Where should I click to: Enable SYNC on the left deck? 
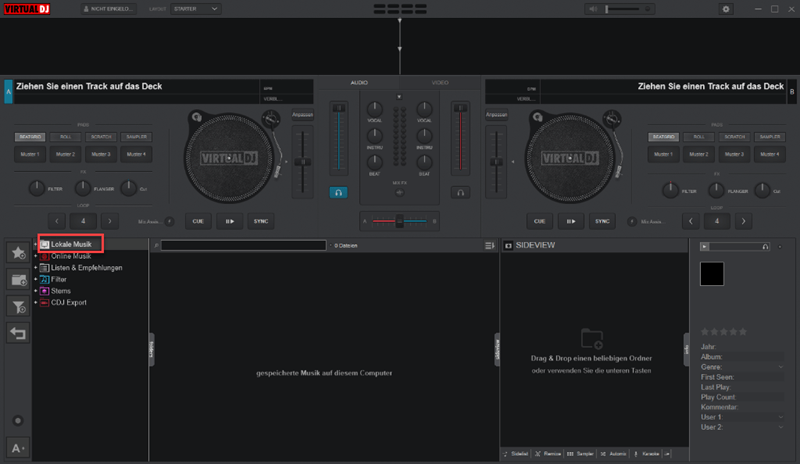[260, 221]
